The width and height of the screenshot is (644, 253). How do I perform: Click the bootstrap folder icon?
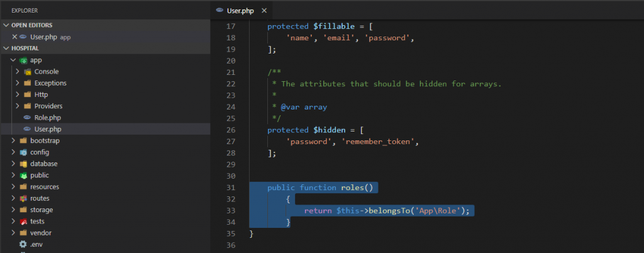coord(23,141)
